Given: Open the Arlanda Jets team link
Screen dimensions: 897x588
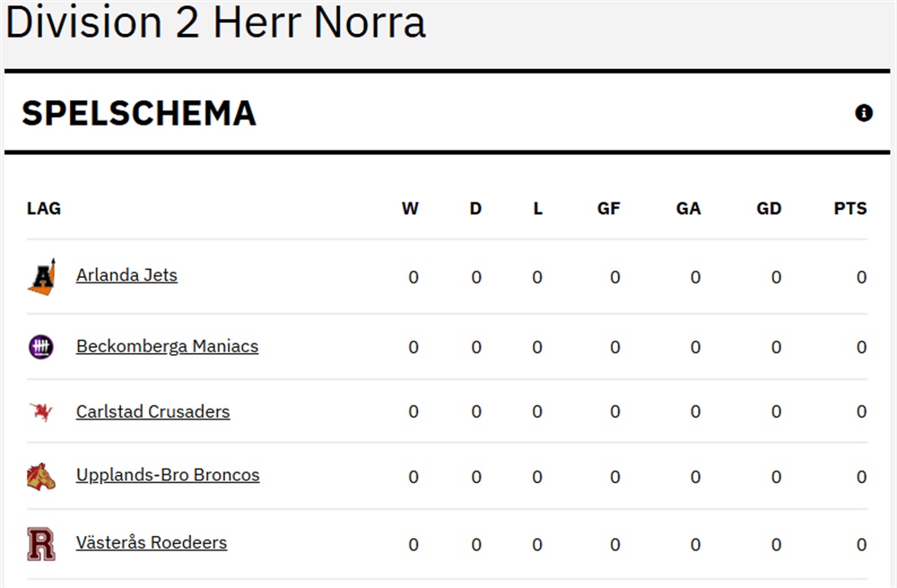Looking at the screenshot, I should point(126,275).
